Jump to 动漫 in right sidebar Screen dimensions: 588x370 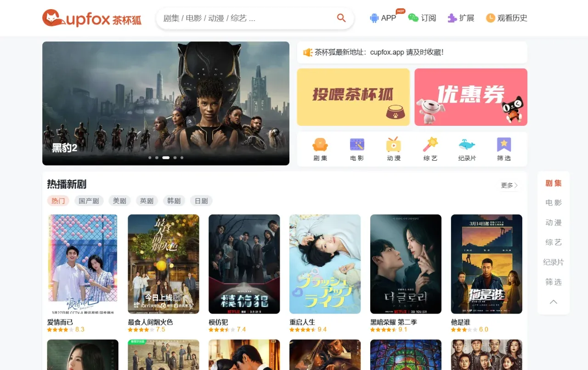[x=554, y=223]
